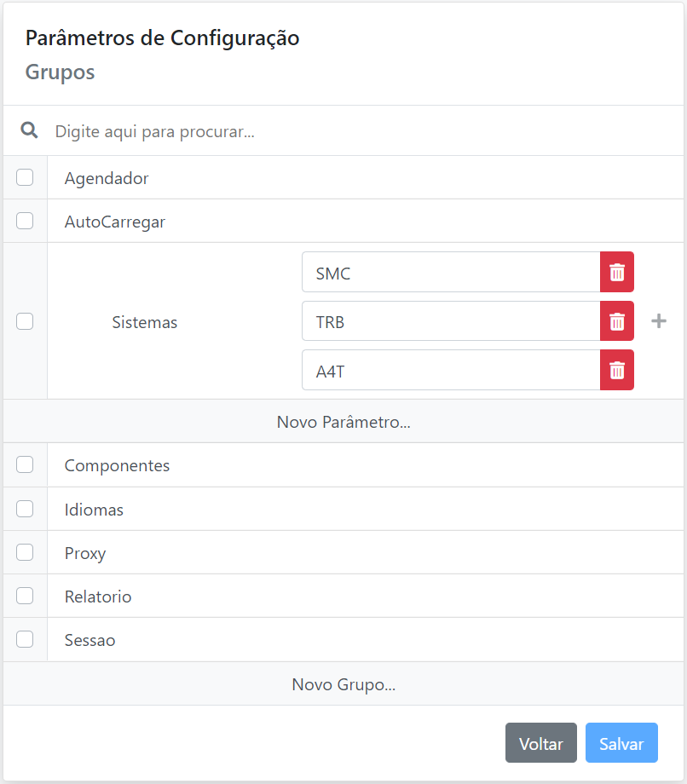The image size is (687, 784).
Task: Select the Sistemas parameter checkbox
Action: 25,321
